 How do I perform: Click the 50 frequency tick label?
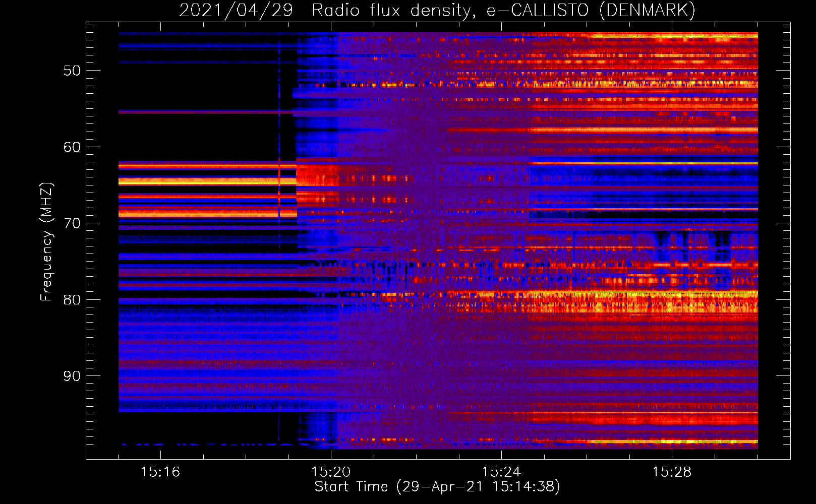pyautogui.click(x=72, y=71)
